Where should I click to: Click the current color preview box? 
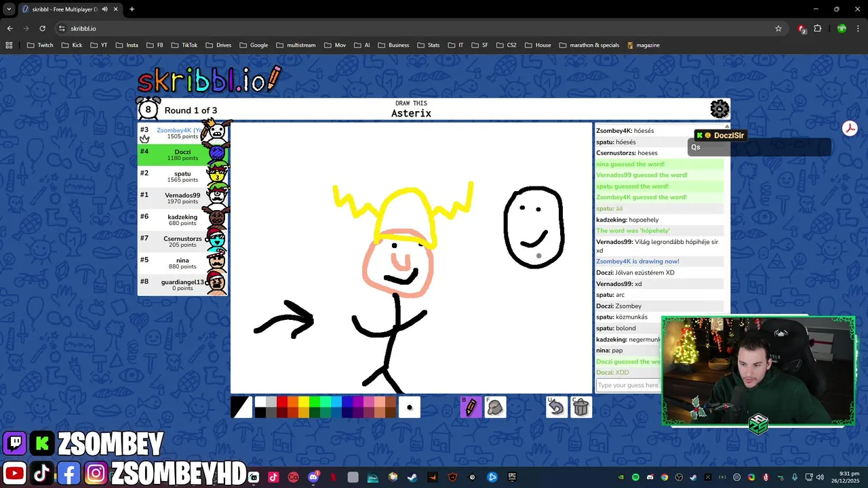tap(241, 407)
